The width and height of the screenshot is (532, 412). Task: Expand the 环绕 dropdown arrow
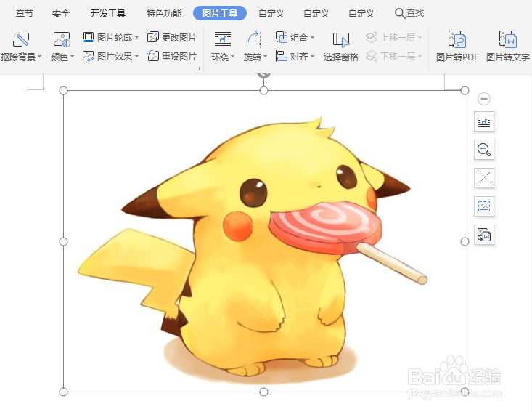click(232, 57)
